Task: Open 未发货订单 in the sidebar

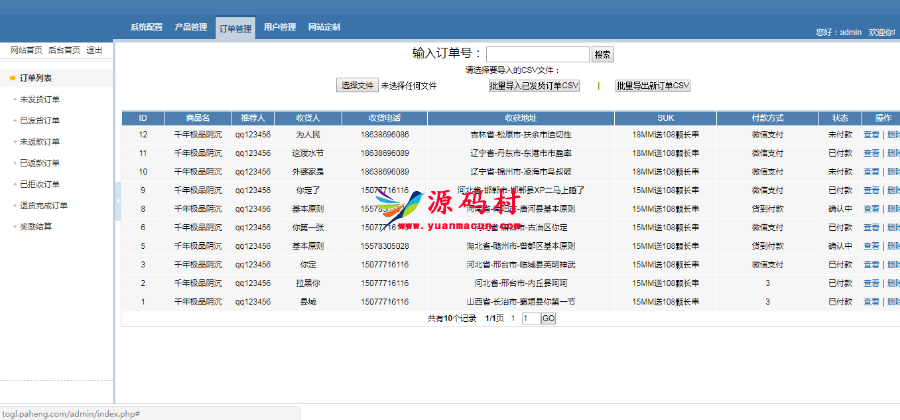Action: point(40,99)
